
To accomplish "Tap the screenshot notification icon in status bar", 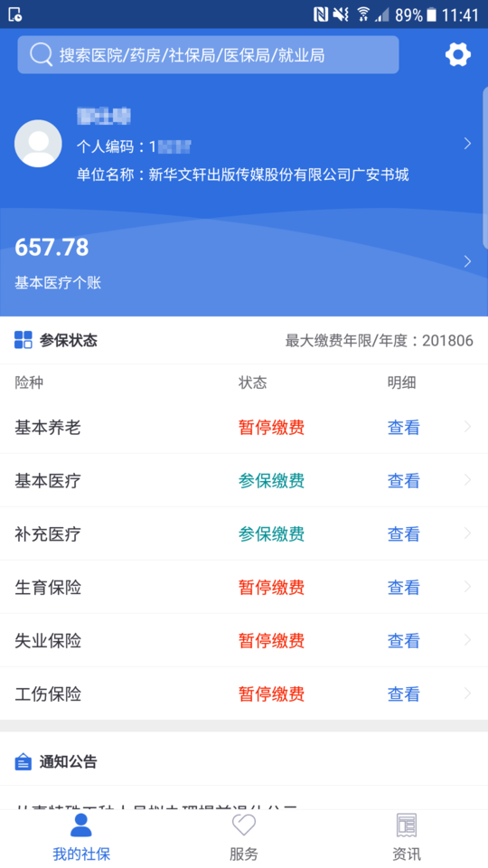I will click(15, 14).
